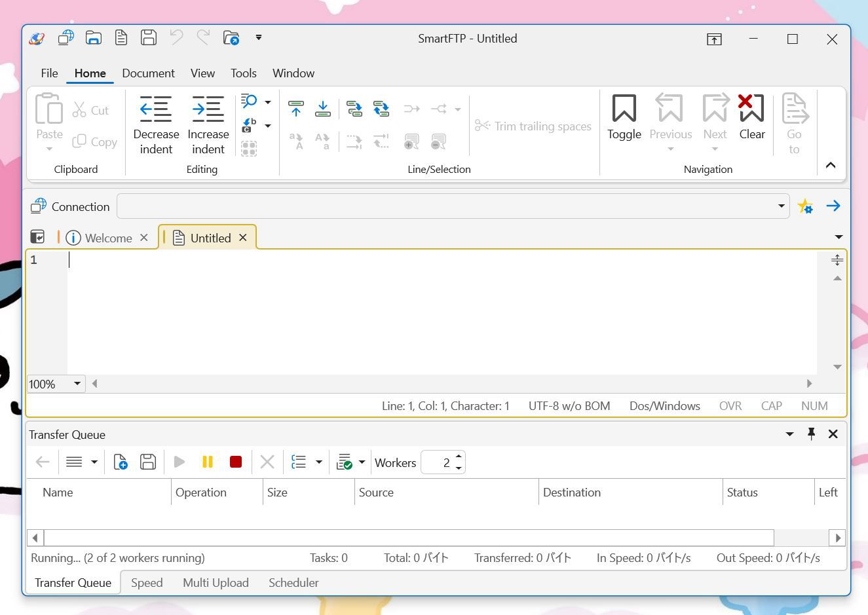Open the Find magnifier tool
The width and height of the screenshot is (868, 615).
pyautogui.click(x=249, y=102)
